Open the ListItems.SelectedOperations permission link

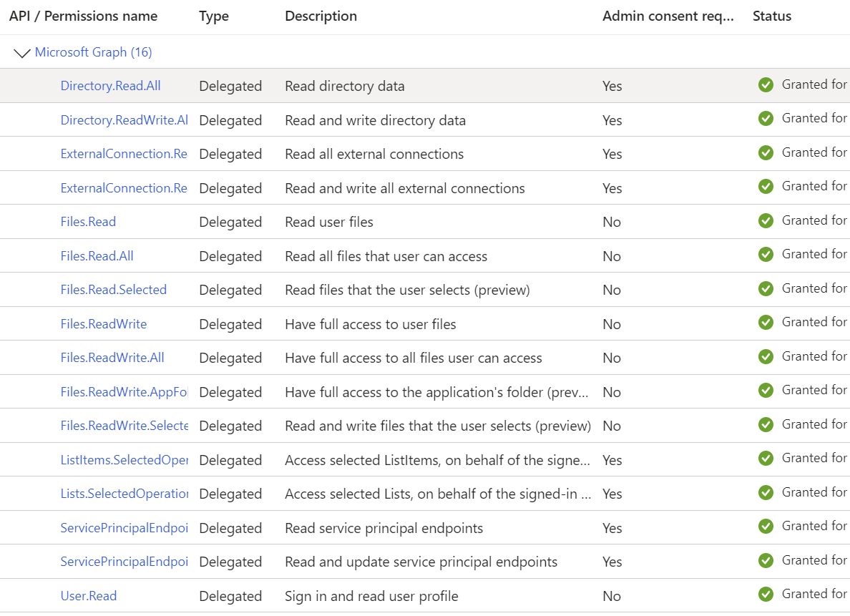coord(124,460)
